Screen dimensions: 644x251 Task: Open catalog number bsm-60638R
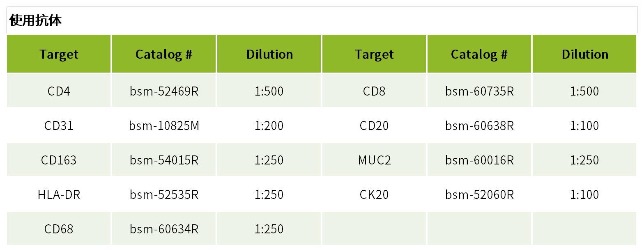479,125
